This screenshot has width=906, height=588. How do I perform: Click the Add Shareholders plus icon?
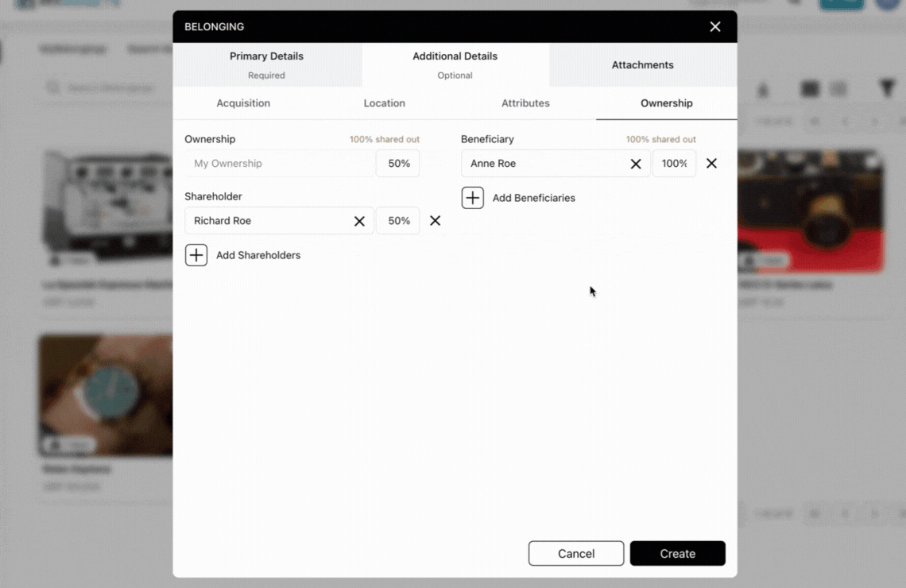click(x=196, y=255)
